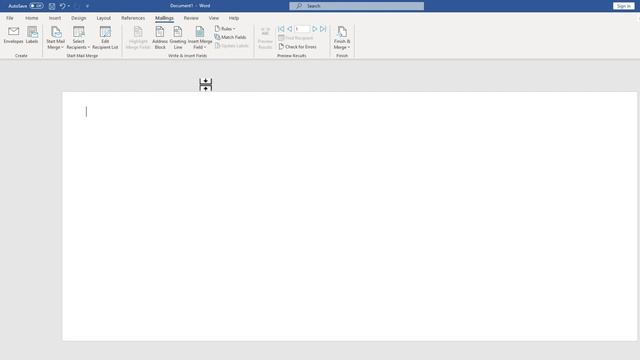Viewport: 640px width, 360px height.
Task: Click Edit Recipient List
Action: coord(105,38)
